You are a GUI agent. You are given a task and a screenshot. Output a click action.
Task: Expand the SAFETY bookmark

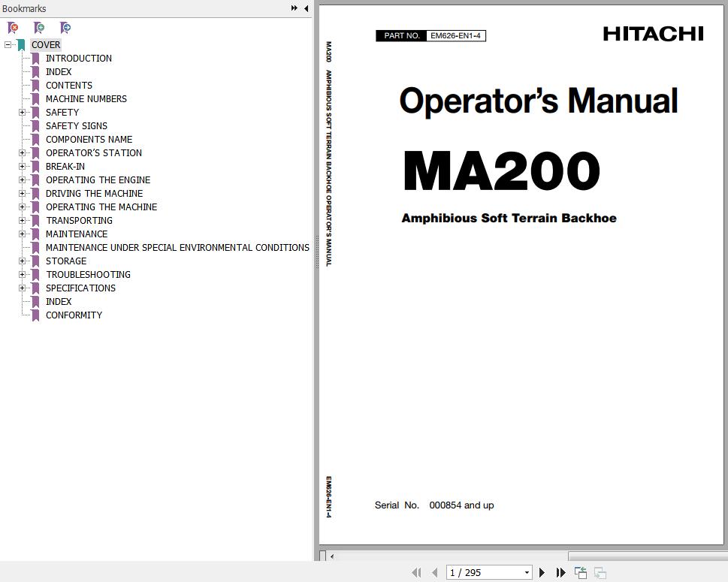pyautogui.click(x=22, y=113)
